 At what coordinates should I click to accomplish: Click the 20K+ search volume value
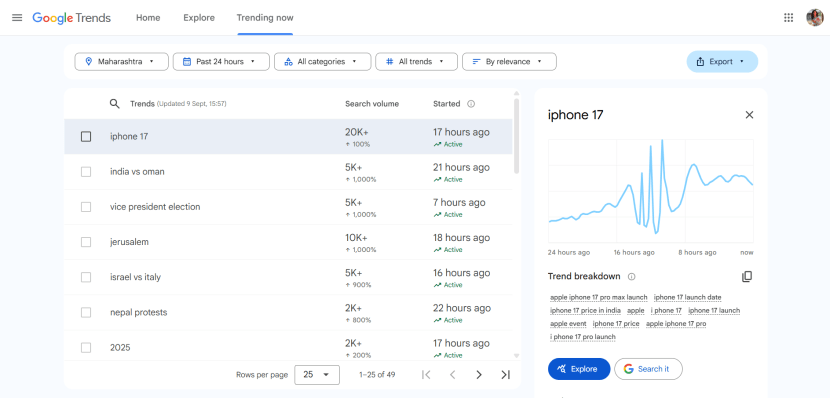tap(356, 132)
